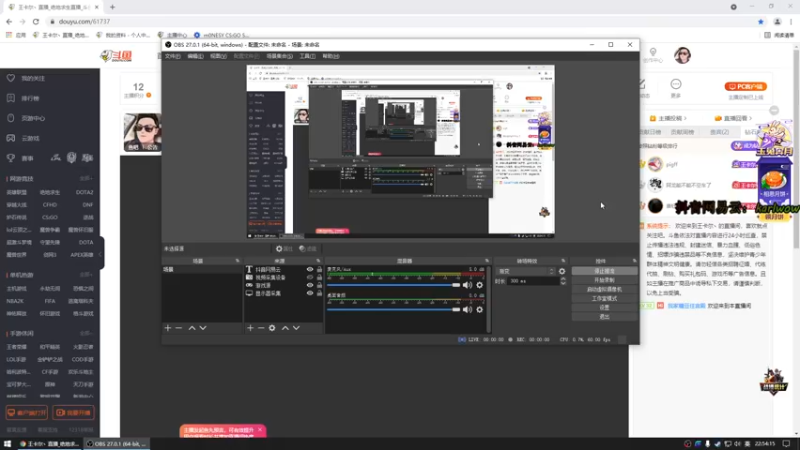Viewport: 800px width, 450px height.
Task: Open the 工具(T) menu in OBS
Action: point(307,56)
